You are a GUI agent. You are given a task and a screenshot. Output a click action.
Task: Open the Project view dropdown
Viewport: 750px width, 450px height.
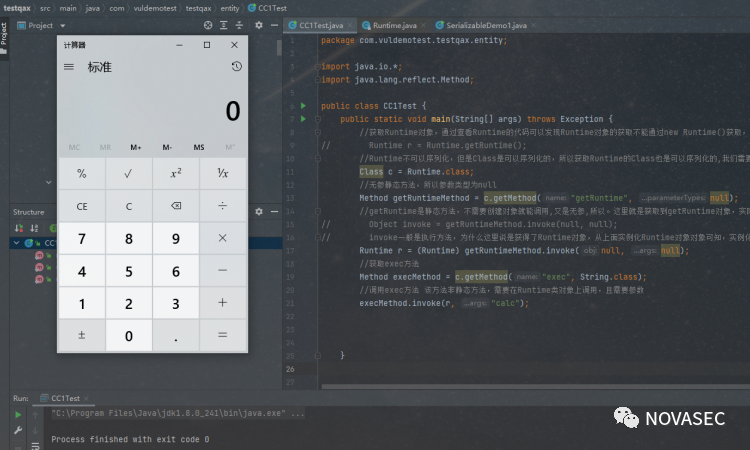[63, 26]
